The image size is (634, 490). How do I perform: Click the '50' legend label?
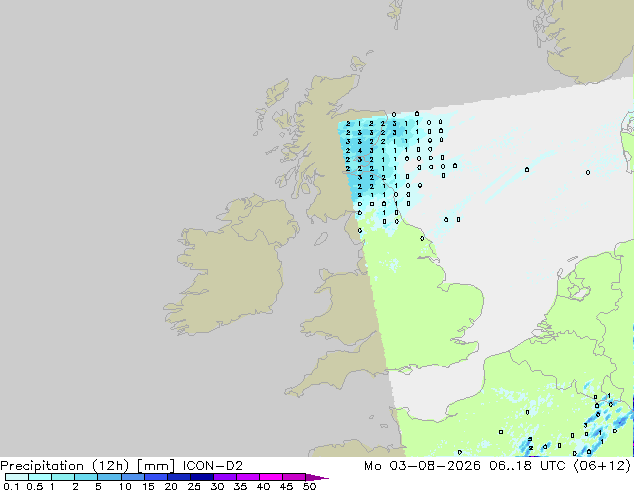(310, 486)
